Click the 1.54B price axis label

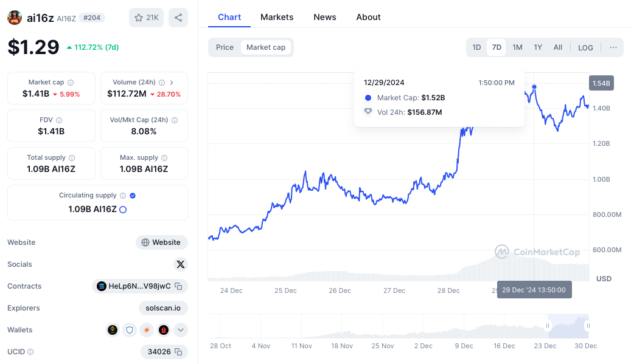click(x=601, y=83)
